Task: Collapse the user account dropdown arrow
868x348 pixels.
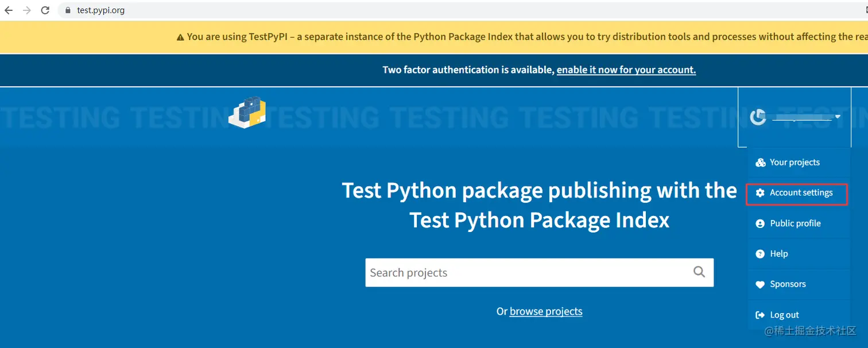Action: (x=838, y=117)
